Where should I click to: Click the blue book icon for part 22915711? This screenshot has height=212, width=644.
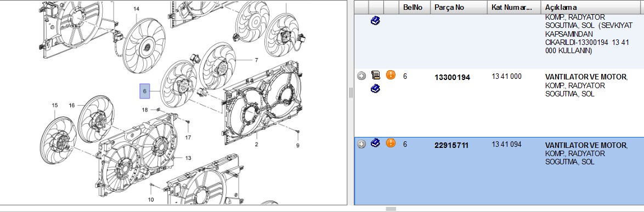[x=375, y=143]
